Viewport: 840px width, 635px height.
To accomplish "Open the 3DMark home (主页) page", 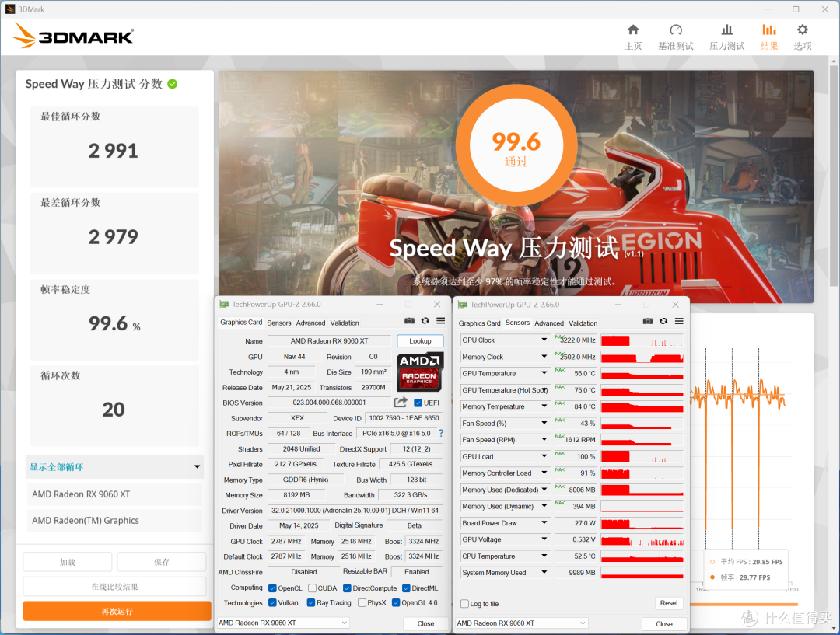I will click(x=633, y=37).
